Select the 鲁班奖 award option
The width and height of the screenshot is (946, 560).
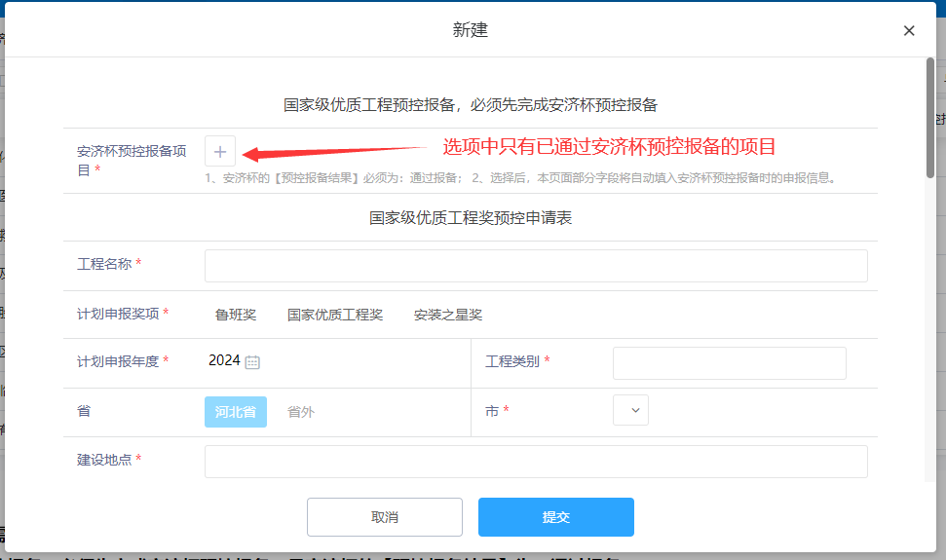pyautogui.click(x=236, y=315)
